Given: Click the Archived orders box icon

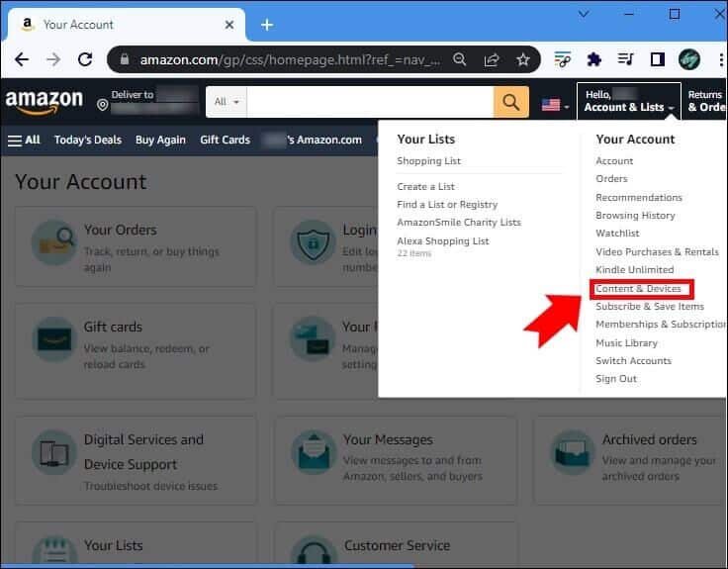Looking at the screenshot, I should [573, 452].
